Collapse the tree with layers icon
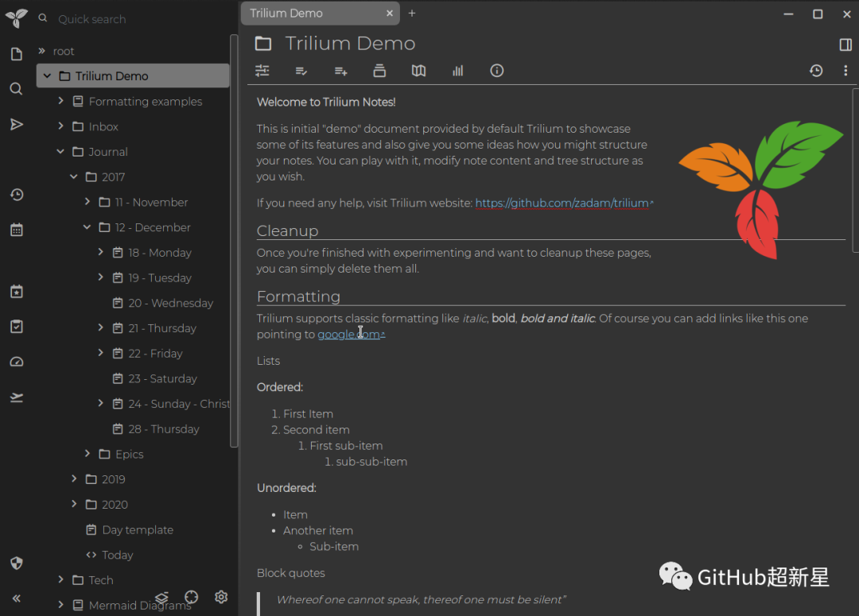 point(161,597)
